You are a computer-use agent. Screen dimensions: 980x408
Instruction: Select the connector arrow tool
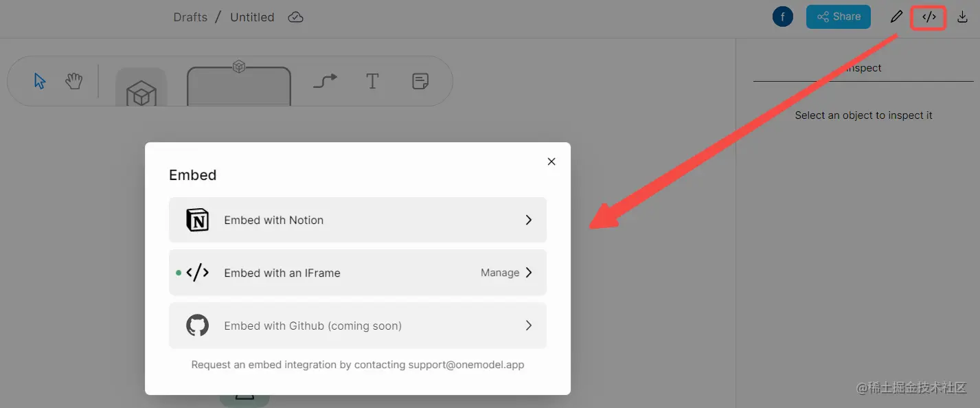pos(326,81)
